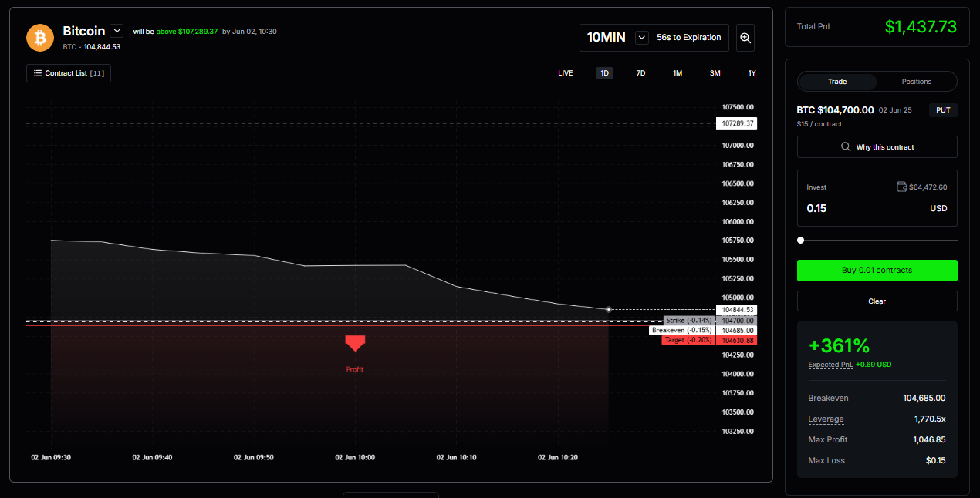Click the 107289.37 price level tag

pos(736,123)
